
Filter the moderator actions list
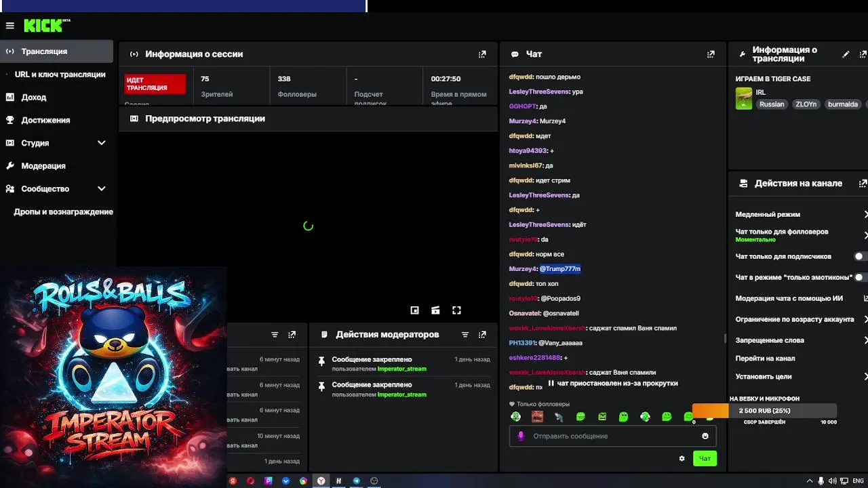(x=465, y=335)
